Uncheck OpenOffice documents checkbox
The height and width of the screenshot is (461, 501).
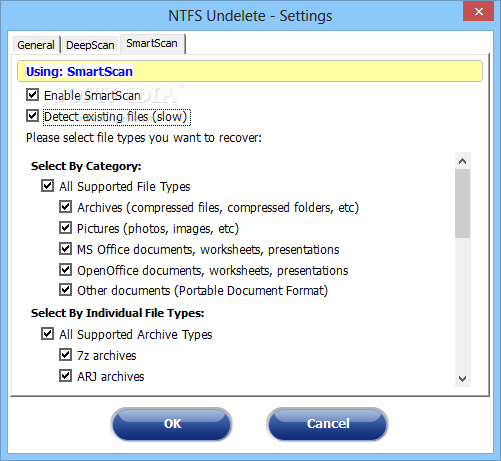point(65,270)
